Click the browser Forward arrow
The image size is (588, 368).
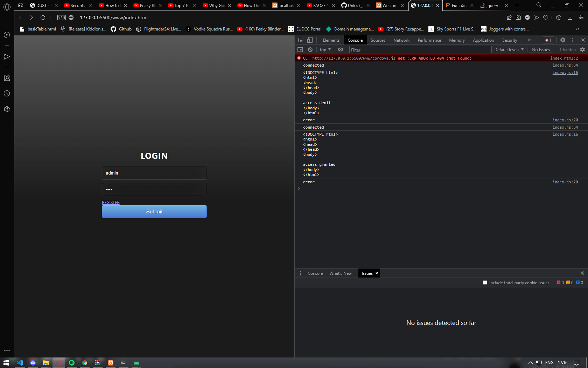point(31,18)
